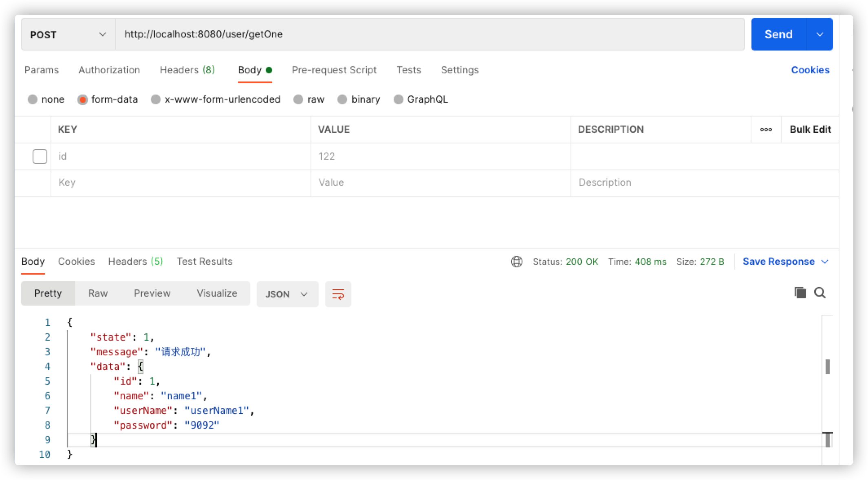868x480 pixels.
Task: Switch response view to Preview
Action: point(152,293)
